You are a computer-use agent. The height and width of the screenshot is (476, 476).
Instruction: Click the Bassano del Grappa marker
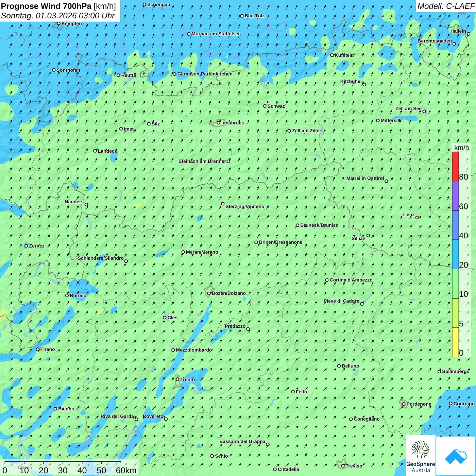[x=268, y=444]
